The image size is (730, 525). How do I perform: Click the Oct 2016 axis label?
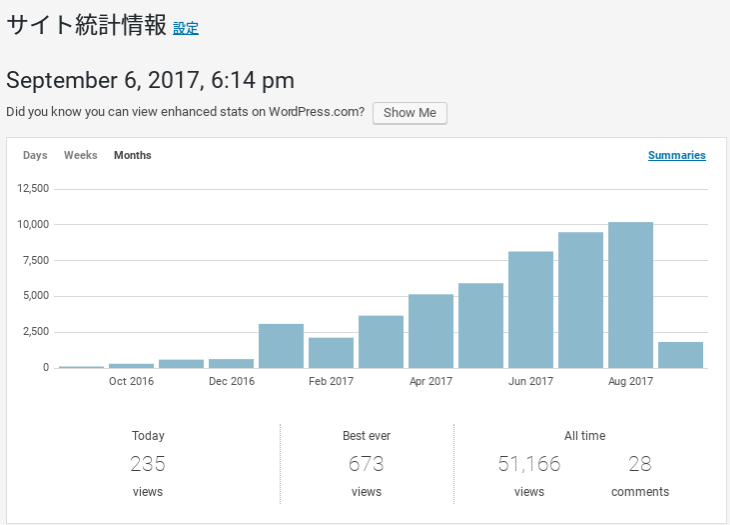click(131, 381)
